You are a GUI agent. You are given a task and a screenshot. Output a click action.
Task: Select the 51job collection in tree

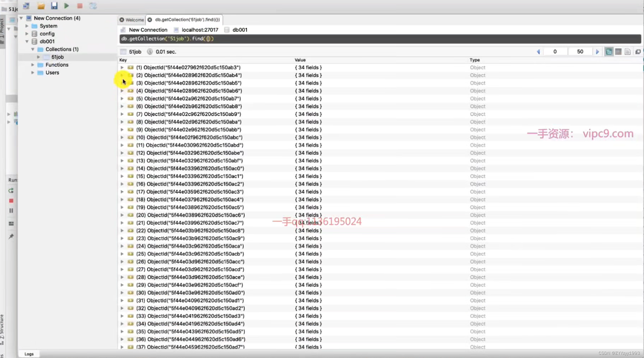(57, 57)
